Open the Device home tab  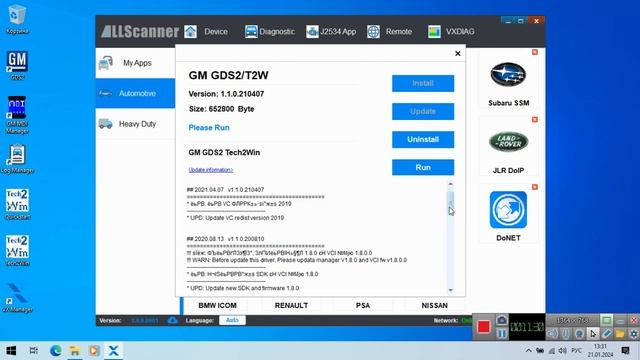pos(216,31)
